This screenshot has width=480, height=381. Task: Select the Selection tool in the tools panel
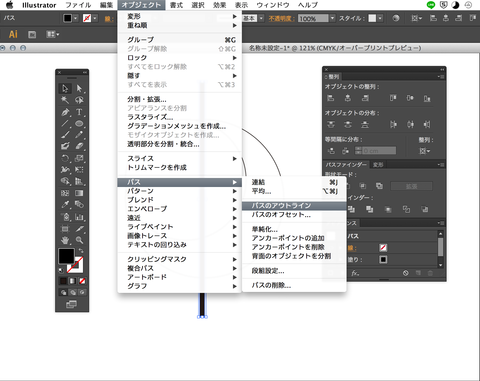click(65, 88)
